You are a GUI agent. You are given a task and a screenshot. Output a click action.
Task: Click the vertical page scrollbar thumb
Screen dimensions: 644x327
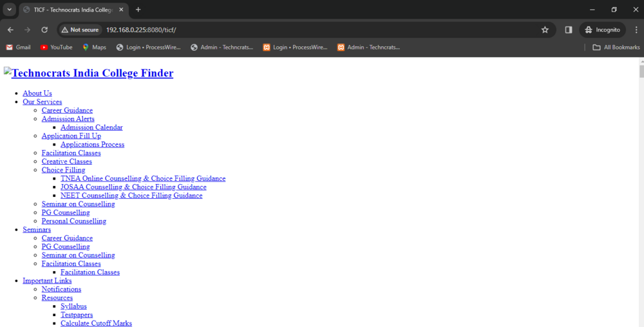coord(640,71)
